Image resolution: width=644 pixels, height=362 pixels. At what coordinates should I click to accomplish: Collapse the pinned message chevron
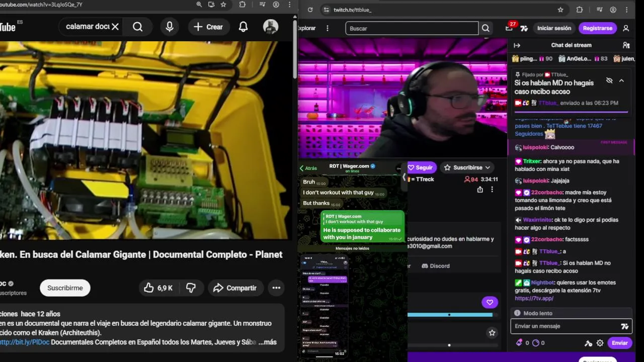(621, 80)
